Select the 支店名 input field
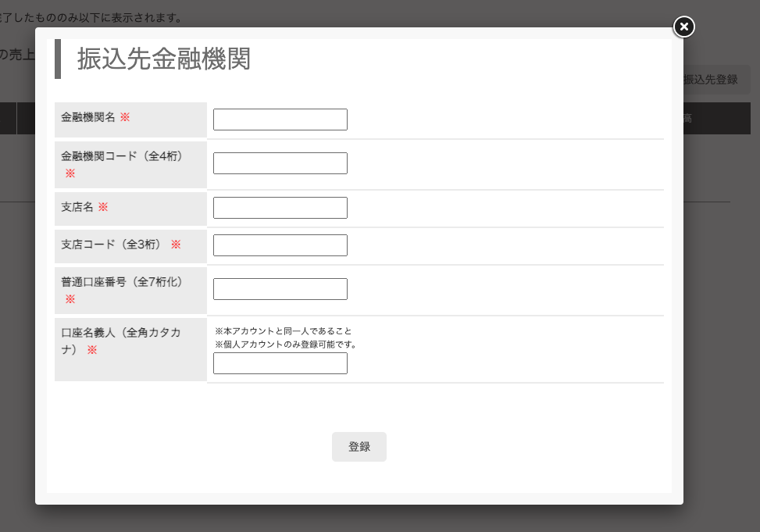The height and width of the screenshot is (532, 760). [280, 208]
